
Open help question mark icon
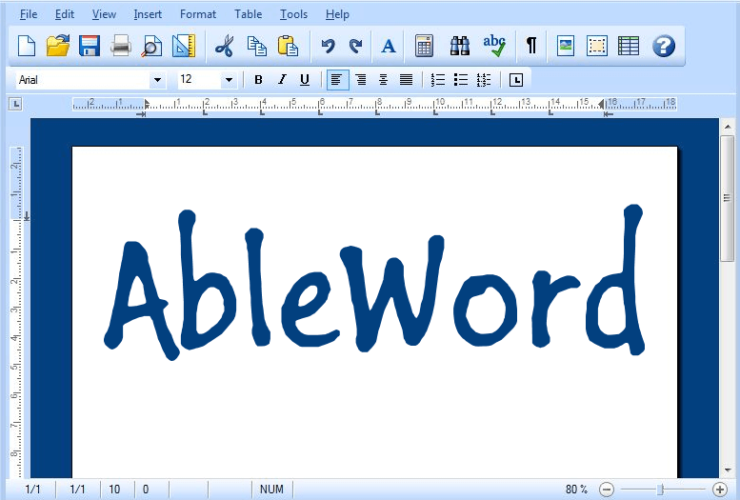(x=664, y=46)
